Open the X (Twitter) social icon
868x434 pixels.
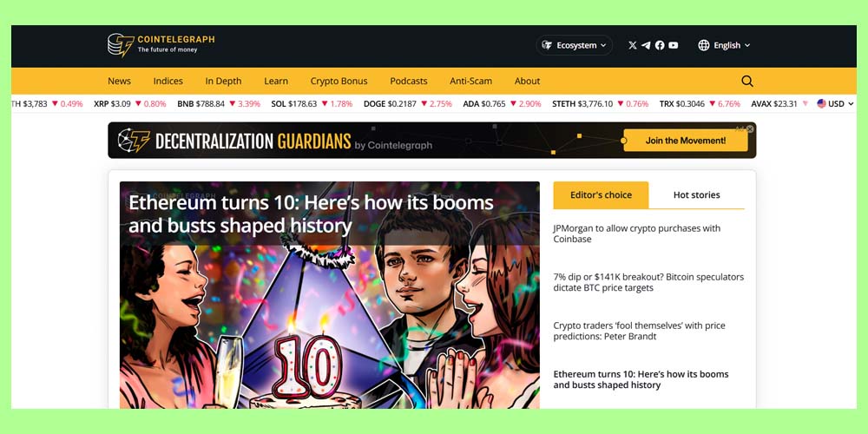(x=633, y=45)
